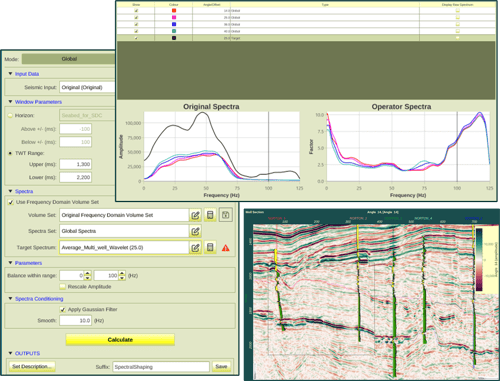
Task: Open the Seismic Input combo box
Action: pyautogui.click(x=87, y=87)
